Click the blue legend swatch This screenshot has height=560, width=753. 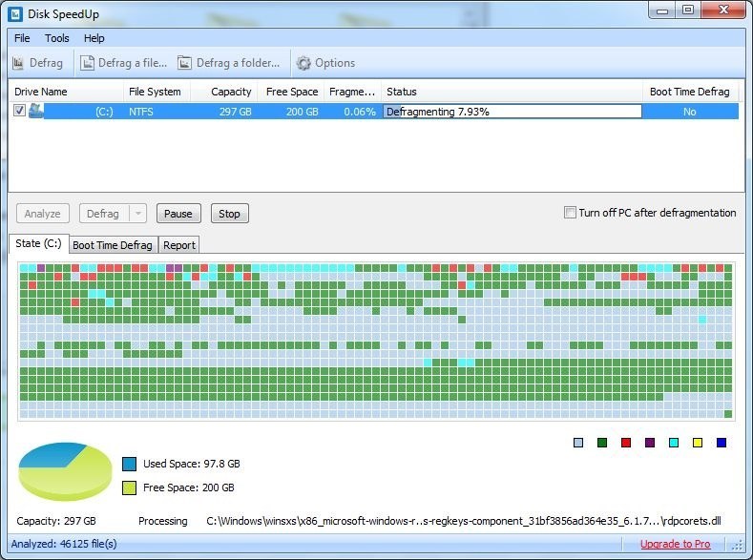722,443
